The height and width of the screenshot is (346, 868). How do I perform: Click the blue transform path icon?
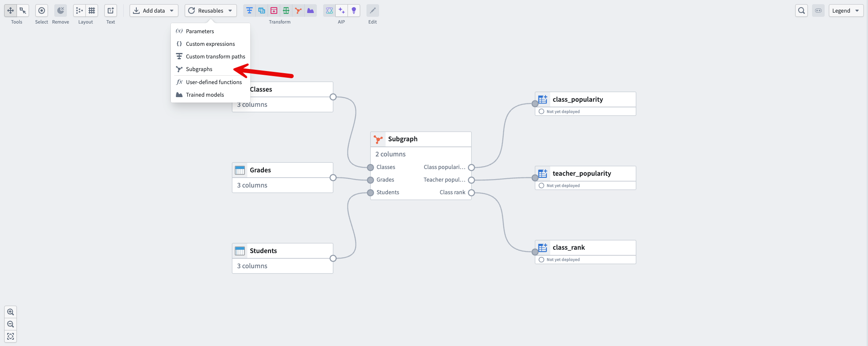pyautogui.click(x=250, y=11)
